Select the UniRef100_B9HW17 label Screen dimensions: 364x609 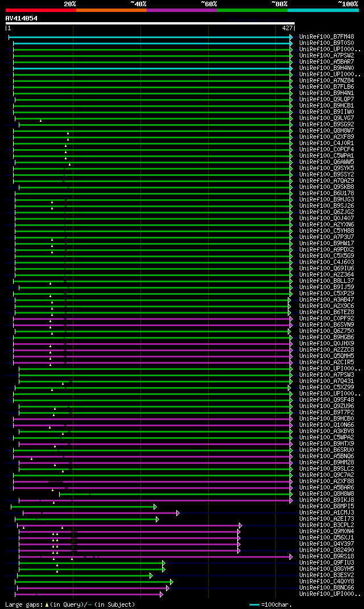click(x=326, y=244)
